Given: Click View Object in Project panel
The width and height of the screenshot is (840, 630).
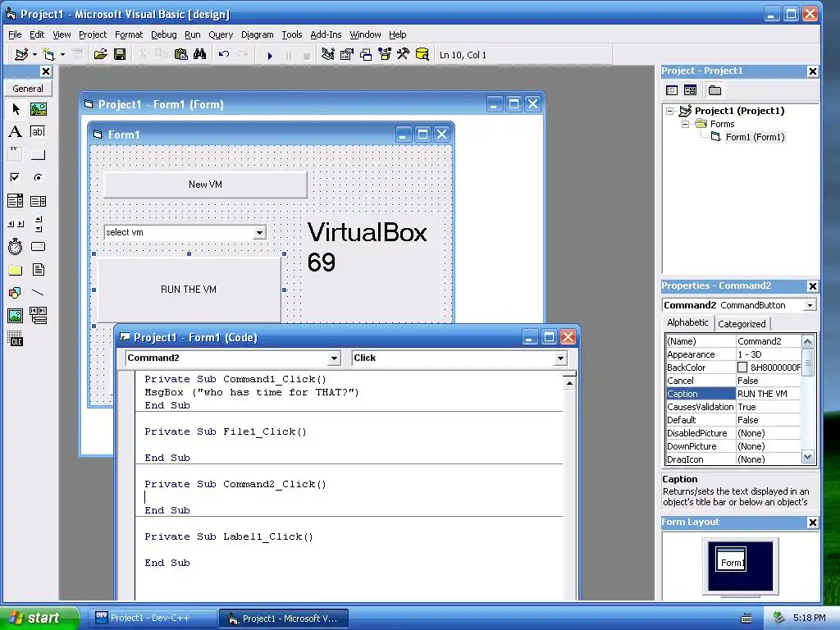Looking at the screenshot, I should point(690,90).
